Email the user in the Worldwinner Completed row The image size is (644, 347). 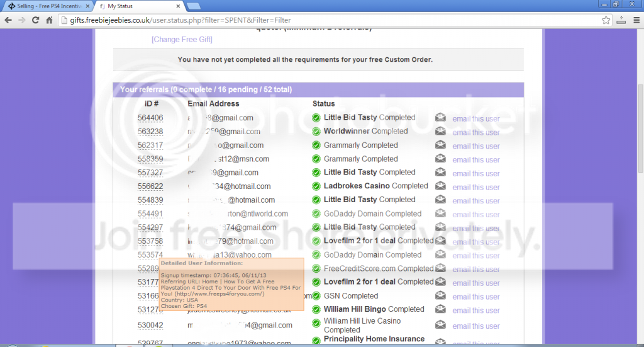pyautogui.click(x=476, y=132)
